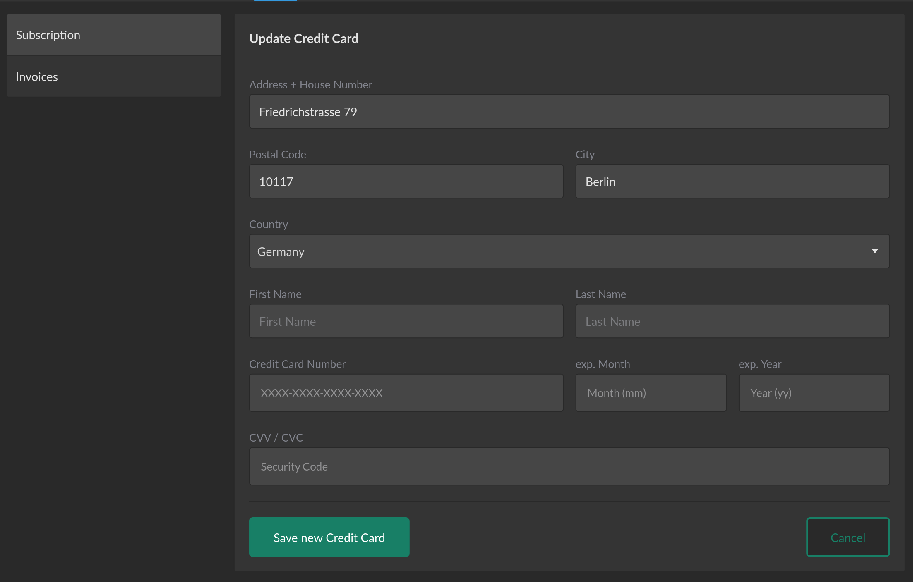Cancel the credit card update
The height and width of the screenshot is (588, 922).
point(848,538)
